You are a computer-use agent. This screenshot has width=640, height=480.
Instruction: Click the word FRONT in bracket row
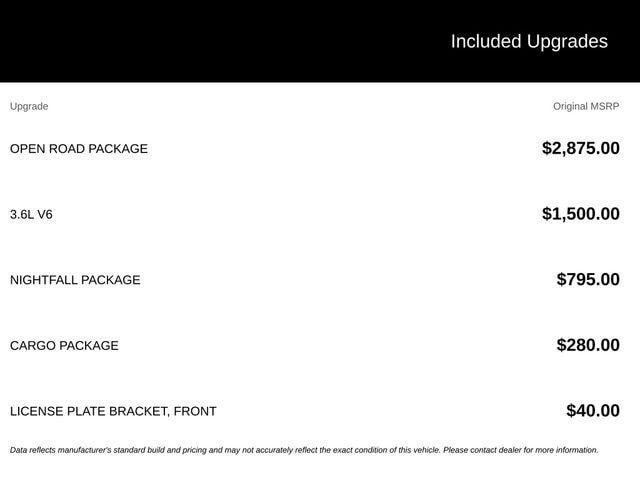[x=195, y=411]
